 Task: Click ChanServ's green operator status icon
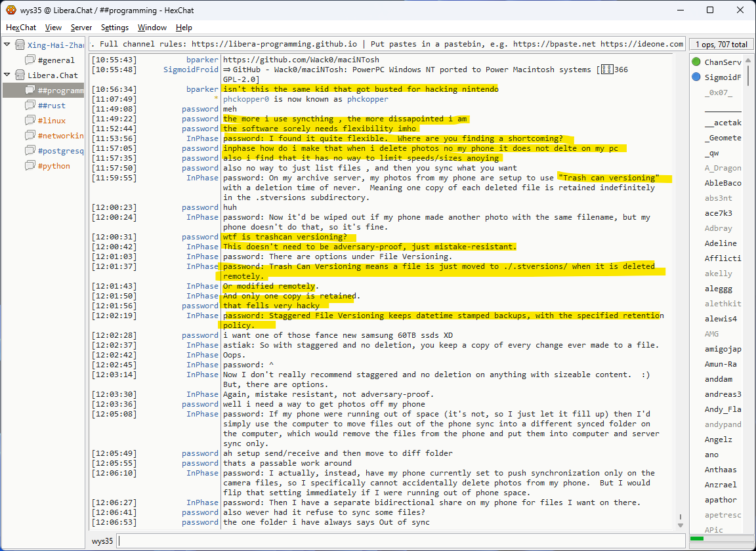pos(696,62)
